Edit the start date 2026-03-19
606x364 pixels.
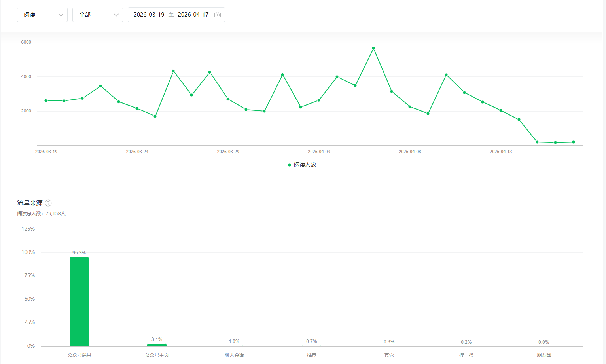pyautogui.click(x=149, y=15)
